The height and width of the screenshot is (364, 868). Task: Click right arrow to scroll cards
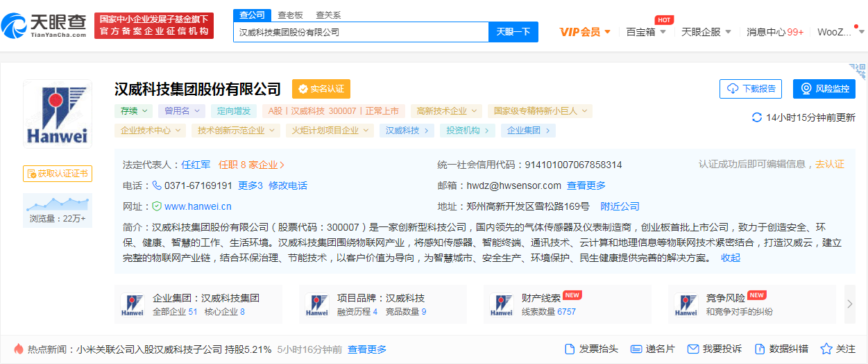point(850,304)
